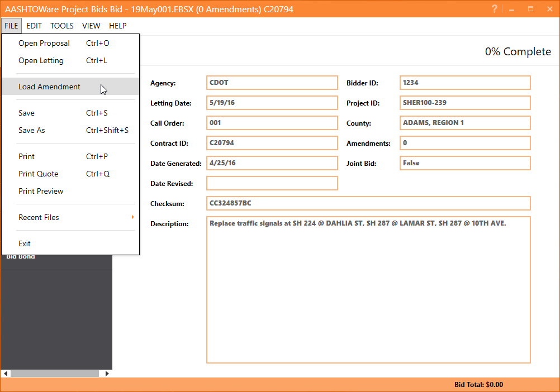
Task: Select Save As
Action: click(x=32, y=130)
